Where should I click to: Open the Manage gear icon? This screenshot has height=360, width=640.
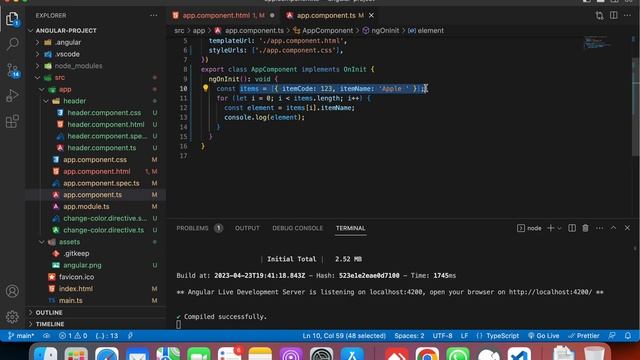(x=12, y=316)
